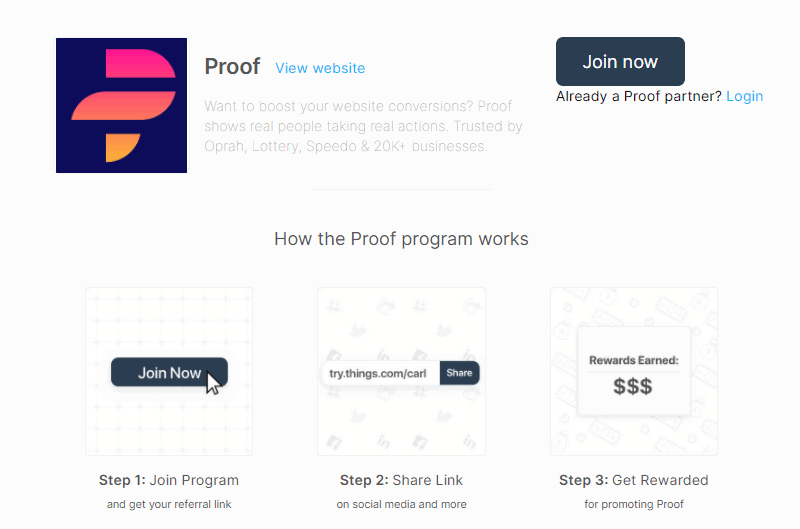
Task: Select the "Step 3: Get Rewarded" label
Action: [x=633, y=480]
